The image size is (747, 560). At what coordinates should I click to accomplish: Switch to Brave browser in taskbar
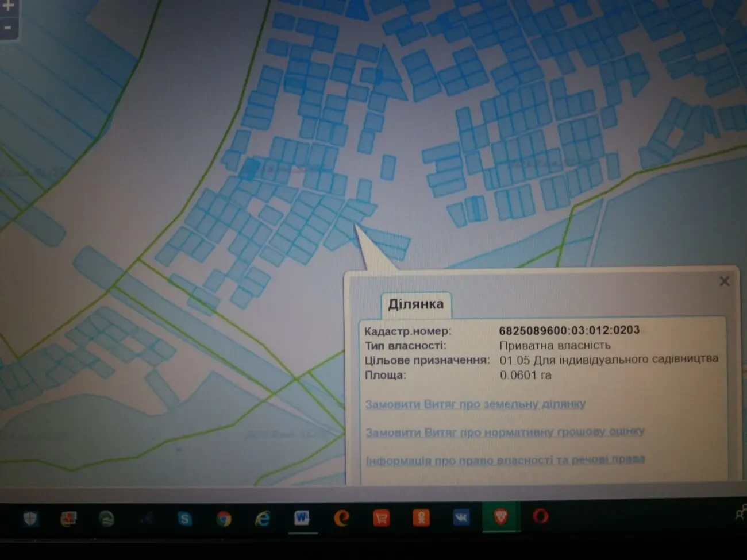pos(500,517)
